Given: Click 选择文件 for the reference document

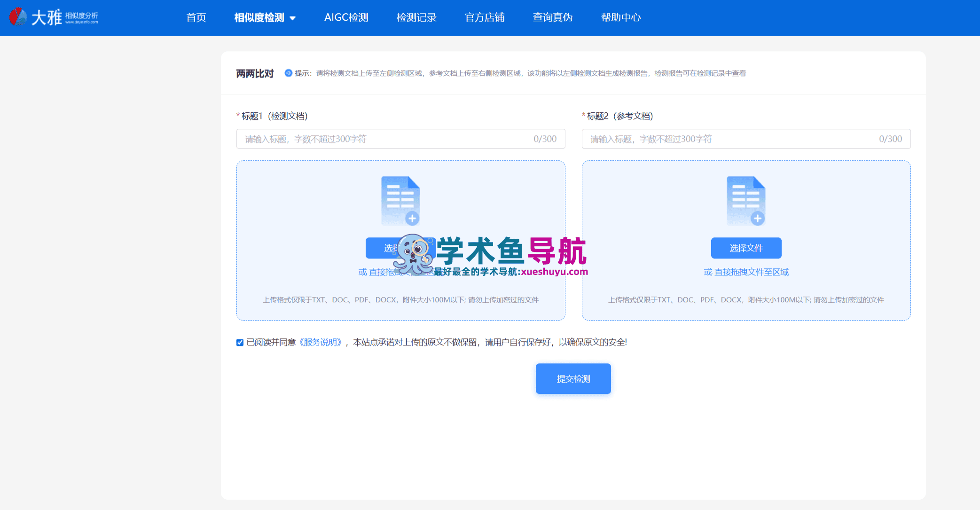Looking at the screenshot, I should pos(746,248).
